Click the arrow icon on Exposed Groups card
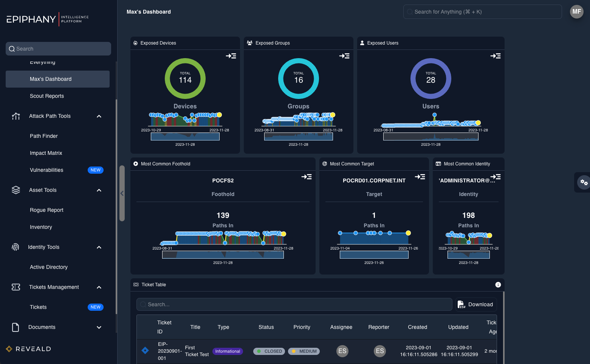 (344, 56)
